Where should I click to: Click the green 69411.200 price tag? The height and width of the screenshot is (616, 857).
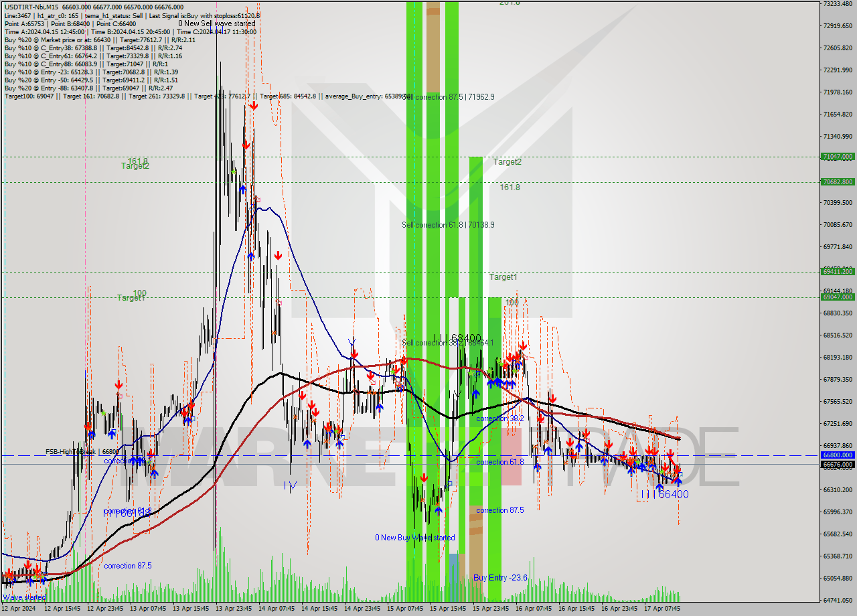click(x=838, y=271)
